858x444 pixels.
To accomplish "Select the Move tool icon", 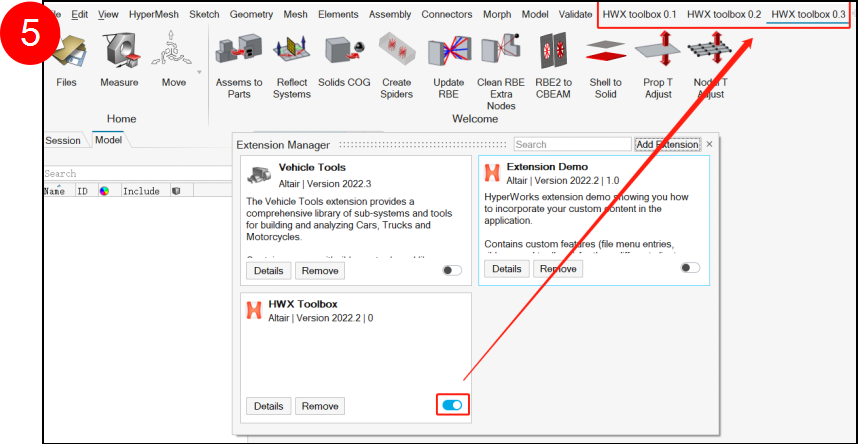I will tap(173, 50).
